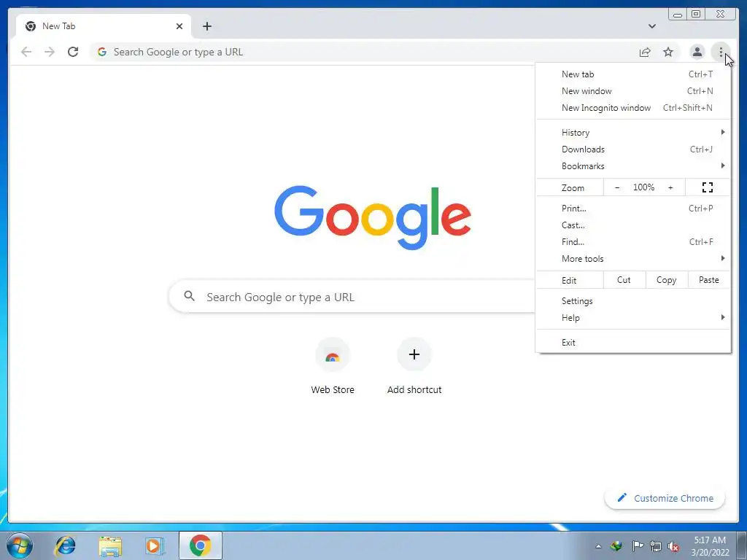The width and height of the screenshot is (747, 560).
Task: Open Downloads from the menu
Action: click(x=633, y=149)
